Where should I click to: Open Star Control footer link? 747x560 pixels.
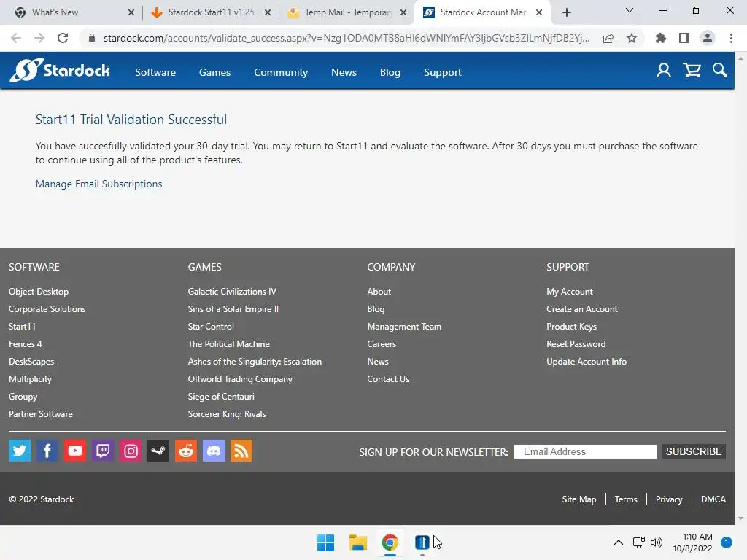coord(211,327)
